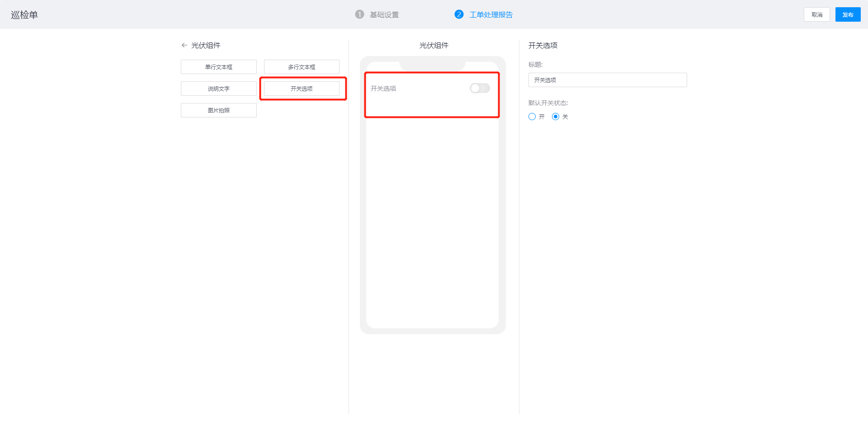This screenshot has height=434, width=868.
Task: Select the 开 radio for default state
Action: click(532, 117)
